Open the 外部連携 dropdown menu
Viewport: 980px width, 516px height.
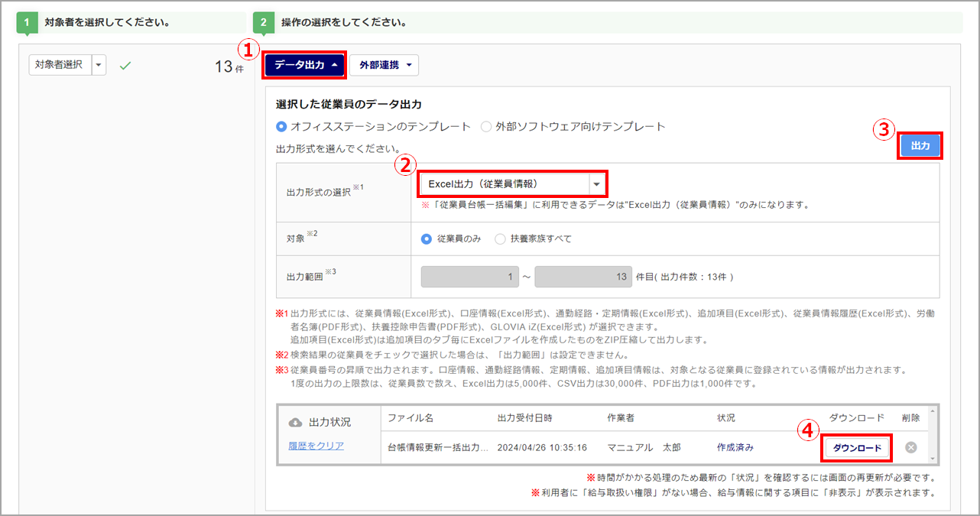click(x=385, y=66)
